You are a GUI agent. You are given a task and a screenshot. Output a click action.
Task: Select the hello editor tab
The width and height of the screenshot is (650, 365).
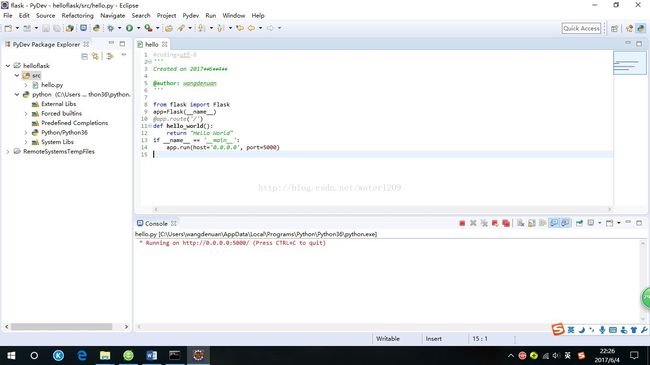click(x=152, y=44)
